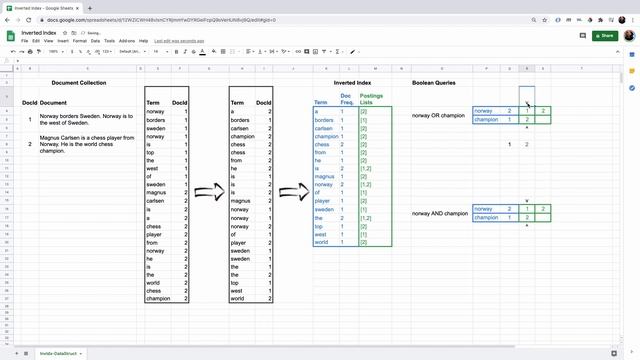Toggle strikethrough formatting
This screenshot has height=360, width=640.
[193, 52]
